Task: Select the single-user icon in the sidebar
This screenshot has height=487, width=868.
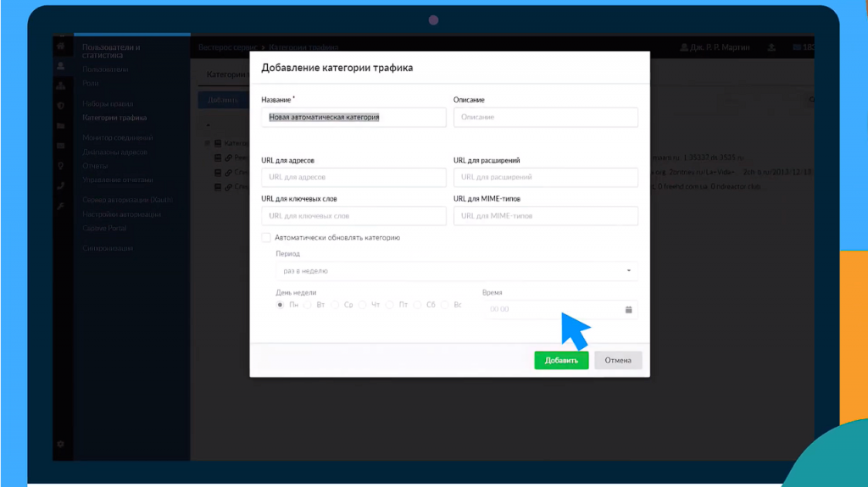Action: pos(61,66)
